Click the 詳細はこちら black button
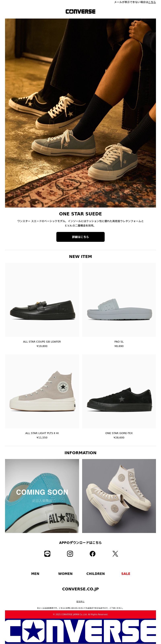Image resolution: width=161 pixels, height=644 pixels. click(x=80, y=237)
